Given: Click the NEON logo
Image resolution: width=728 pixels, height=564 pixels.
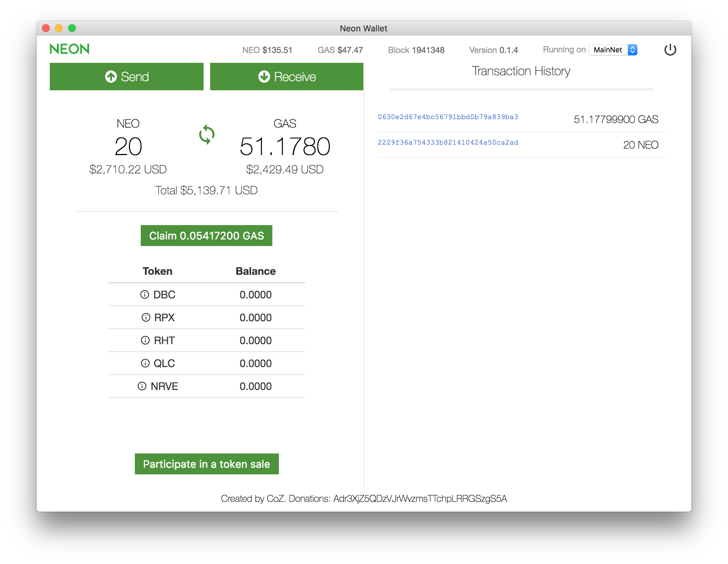Looking at the screenshot, I should pos(70,49).
